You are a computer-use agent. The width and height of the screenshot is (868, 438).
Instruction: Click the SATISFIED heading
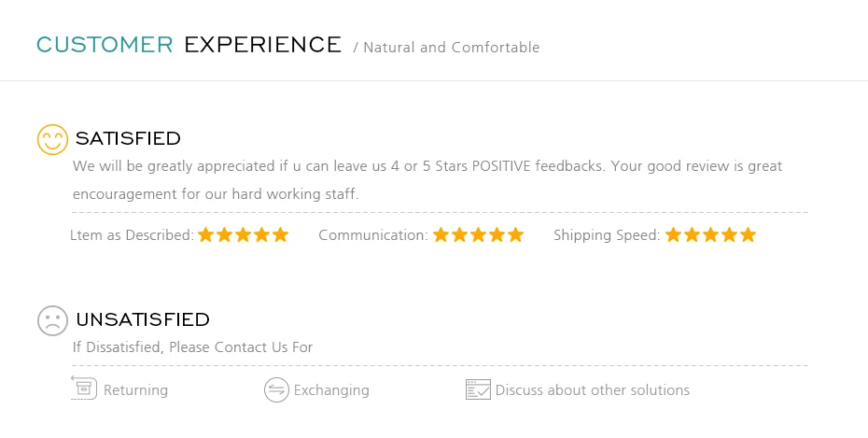point(128,138)
